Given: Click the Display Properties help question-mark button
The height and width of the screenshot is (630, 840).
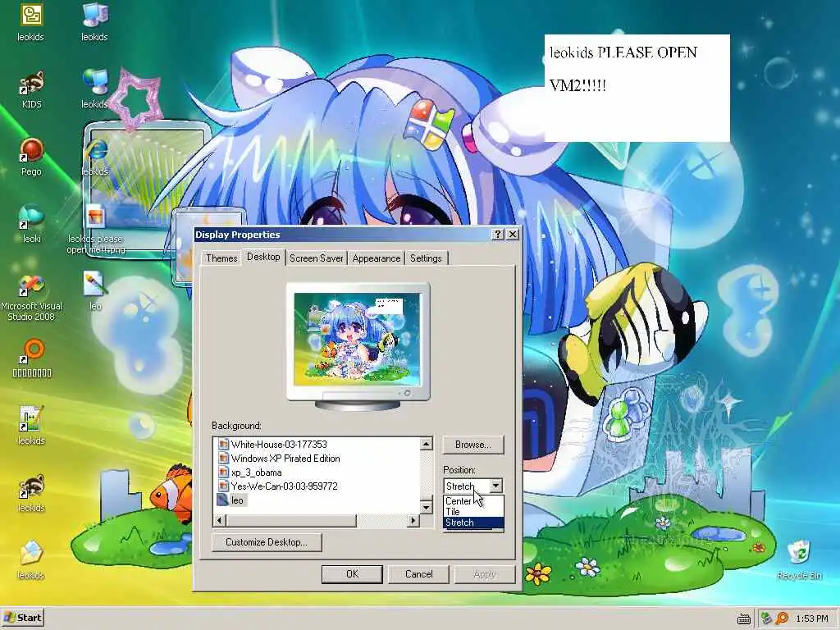Looking at the screenshot, I should pos(498,234).
